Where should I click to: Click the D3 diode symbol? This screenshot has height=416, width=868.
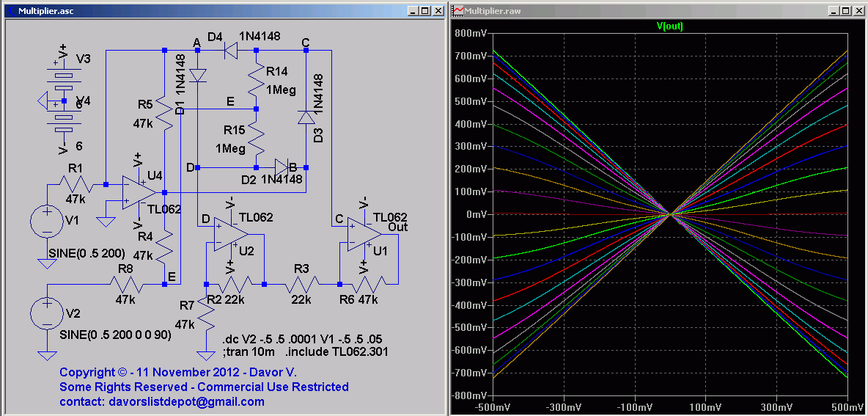pos(306,117)
